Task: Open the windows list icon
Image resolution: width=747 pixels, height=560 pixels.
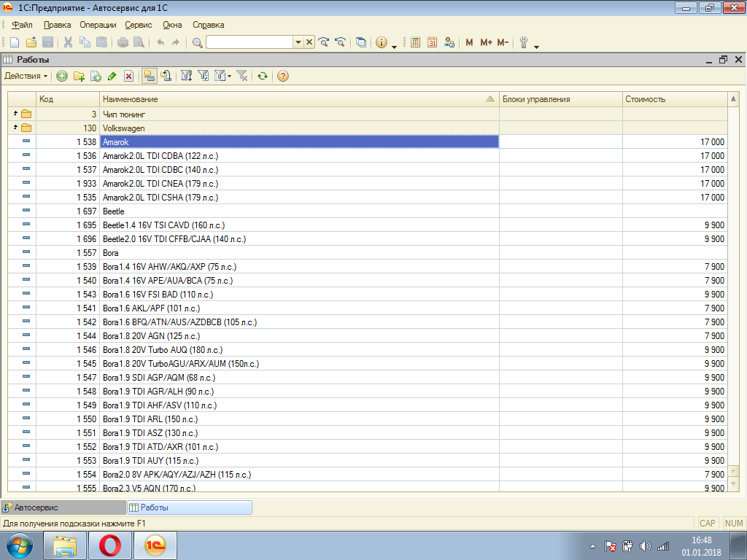Action: pyautogui.click(x=361, y=42)
